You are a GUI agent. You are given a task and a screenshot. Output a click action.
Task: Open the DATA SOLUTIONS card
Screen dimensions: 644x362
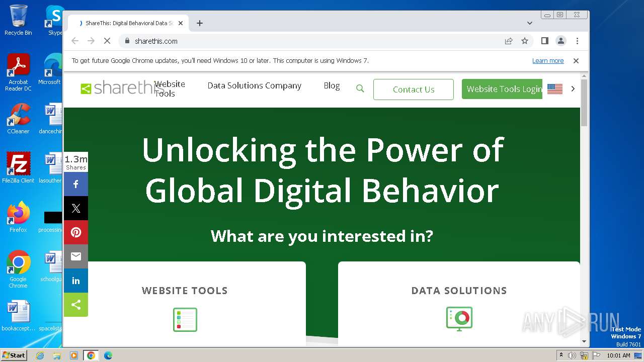(459, 304)
